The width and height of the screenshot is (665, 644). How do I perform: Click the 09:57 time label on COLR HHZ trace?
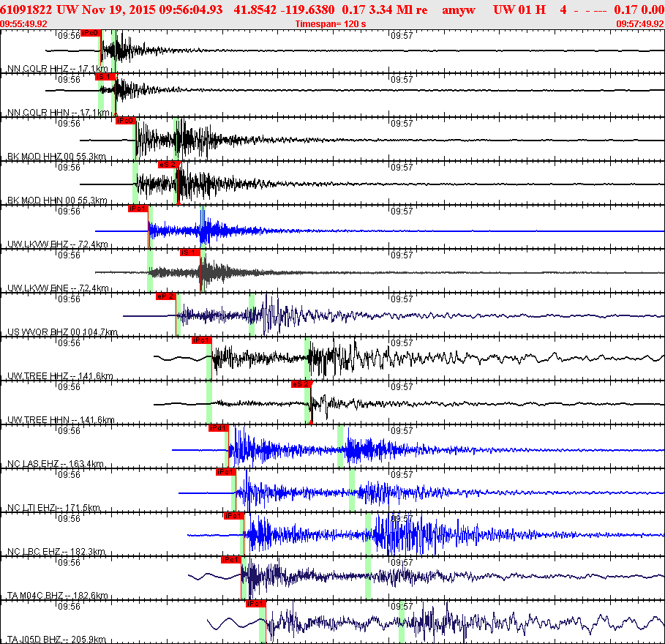pos(402,36)
